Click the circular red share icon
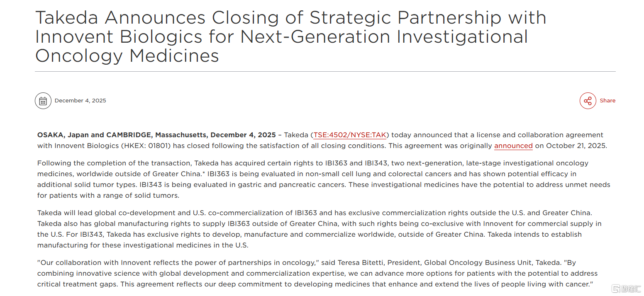644x296 pixels. pyautogui.click(x=588, y=101)
